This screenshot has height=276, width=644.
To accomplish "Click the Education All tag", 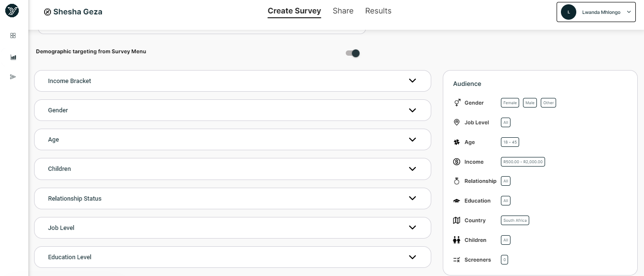I will (x=506, y=201).
